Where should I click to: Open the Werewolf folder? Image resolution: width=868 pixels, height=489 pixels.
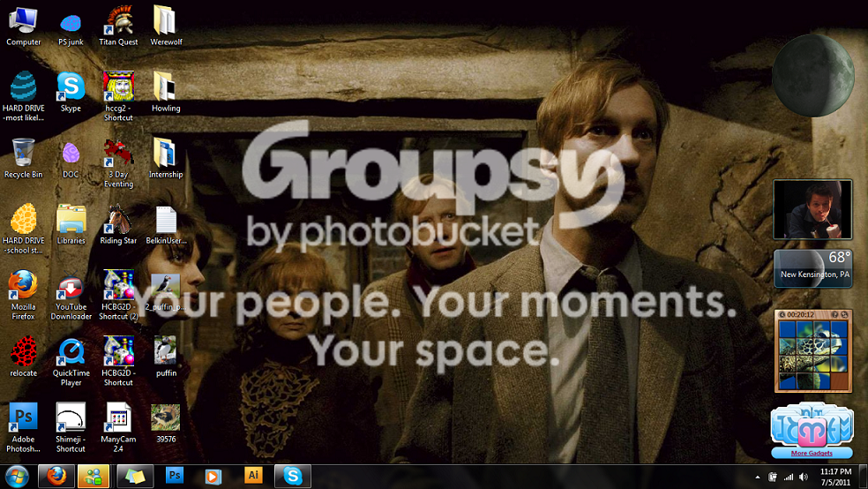(166, 26)
